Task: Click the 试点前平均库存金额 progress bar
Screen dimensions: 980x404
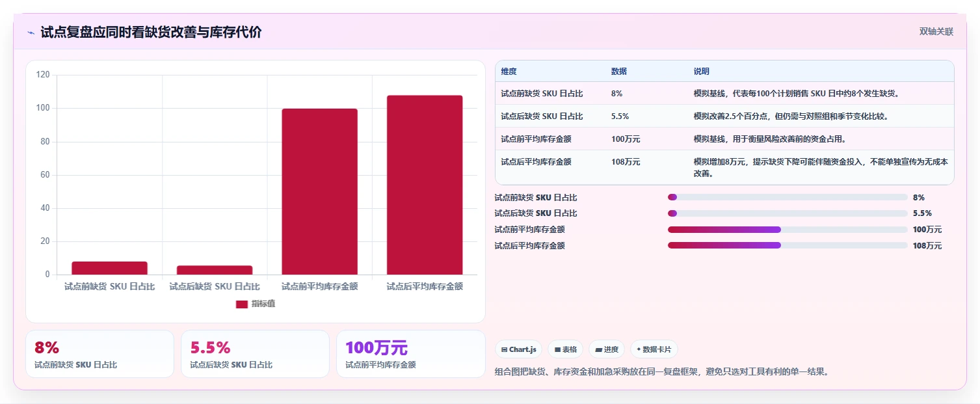Action: [x=788, y=230]
